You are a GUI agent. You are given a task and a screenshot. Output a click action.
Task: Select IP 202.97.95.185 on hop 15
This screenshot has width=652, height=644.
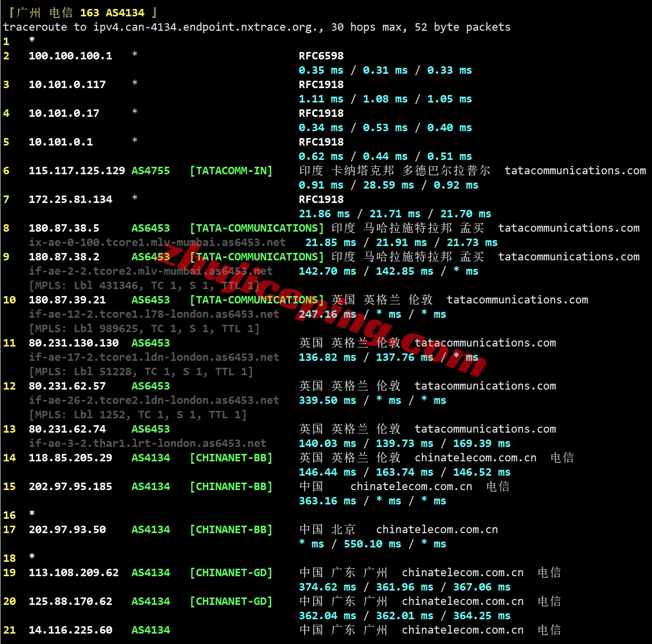click(70, 487)
